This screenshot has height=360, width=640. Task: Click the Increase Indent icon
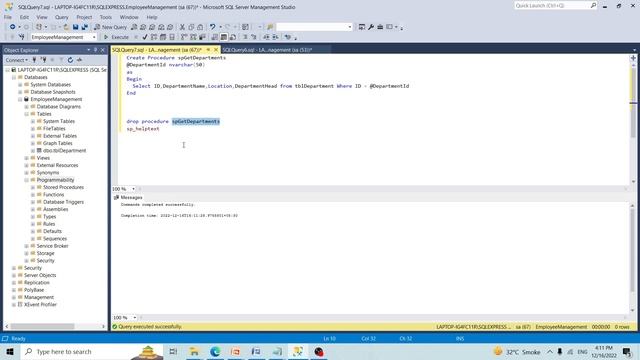pyautogui.click(x=275, y=37)
